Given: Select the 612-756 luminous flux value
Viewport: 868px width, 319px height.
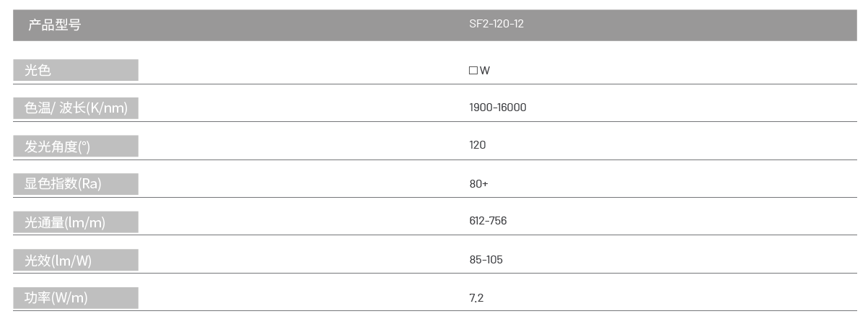Looking at the screenshot, I should pos(488,221).
